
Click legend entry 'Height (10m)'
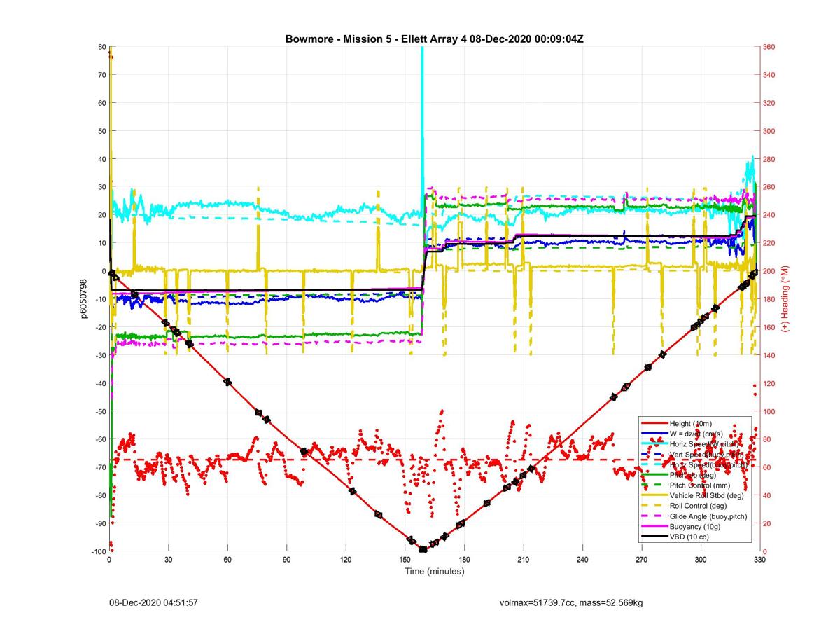coord(691,424)
